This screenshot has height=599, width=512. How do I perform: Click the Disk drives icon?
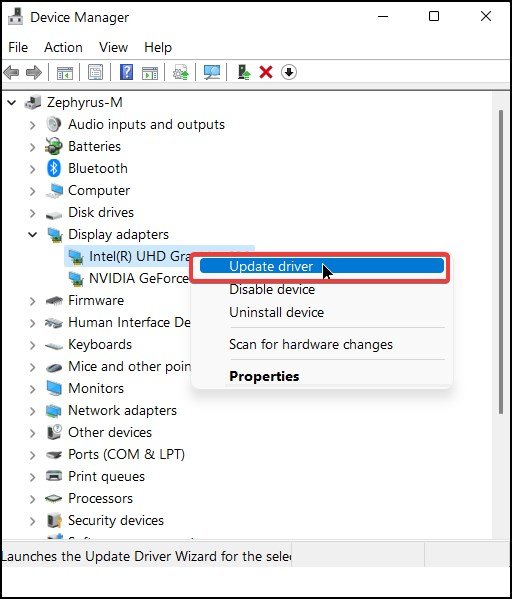pos(53,215)
